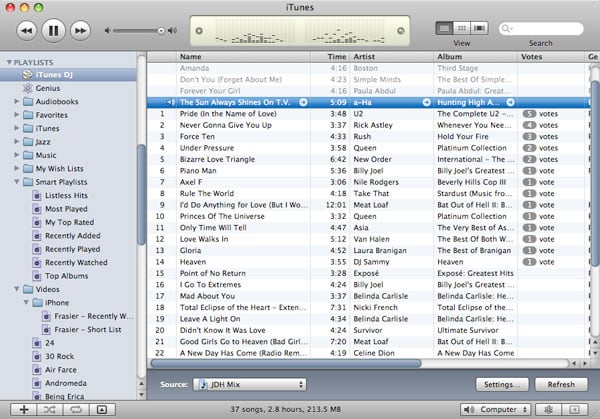The image size is (600, 419).
Task: Refresh the iTunes DJ list
Action: click(561, 384)
